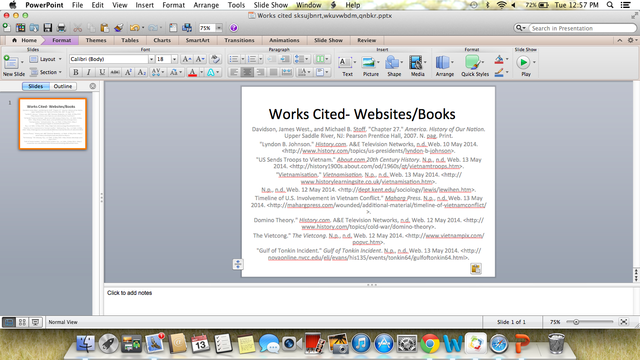Undo the last action

pyautogui.click(x=134, y=28)
